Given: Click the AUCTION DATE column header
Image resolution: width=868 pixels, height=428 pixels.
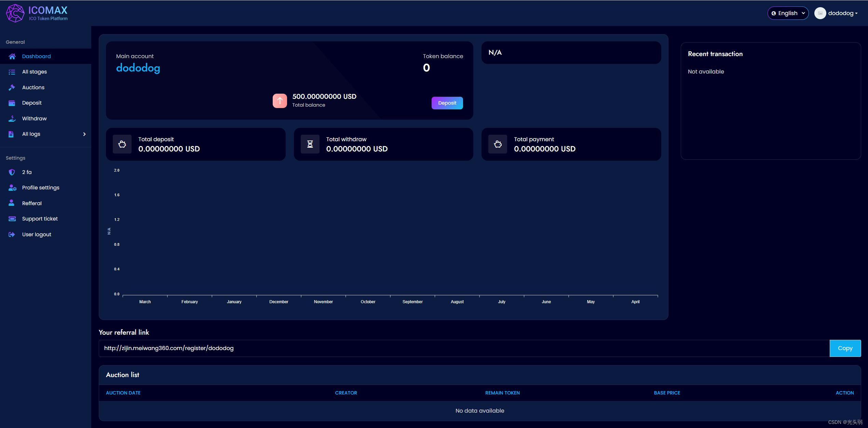Looking at the screenshot, I should (123, 393).
